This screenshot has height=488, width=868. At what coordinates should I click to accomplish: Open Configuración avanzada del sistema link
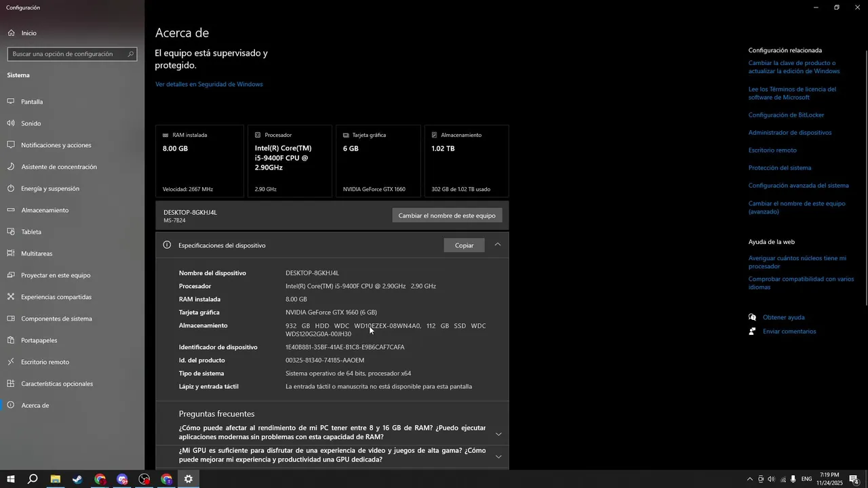click(798, 186)
